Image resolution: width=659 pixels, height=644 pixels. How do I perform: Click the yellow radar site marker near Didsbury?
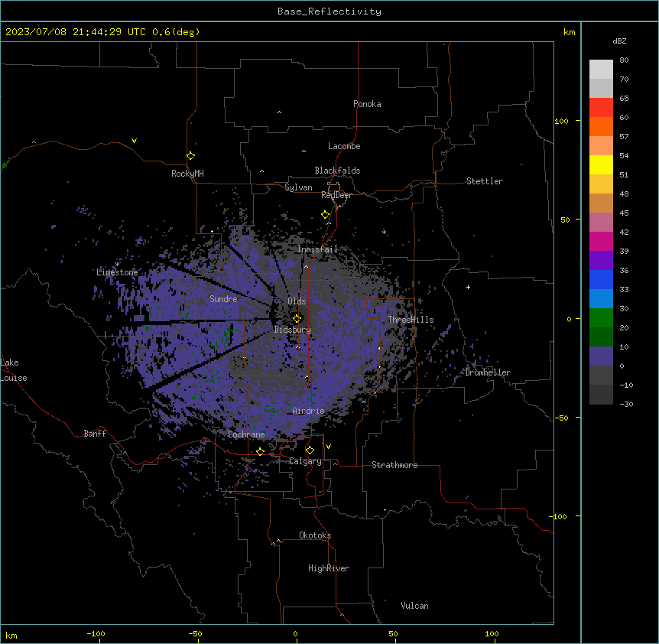click(297, 319)
